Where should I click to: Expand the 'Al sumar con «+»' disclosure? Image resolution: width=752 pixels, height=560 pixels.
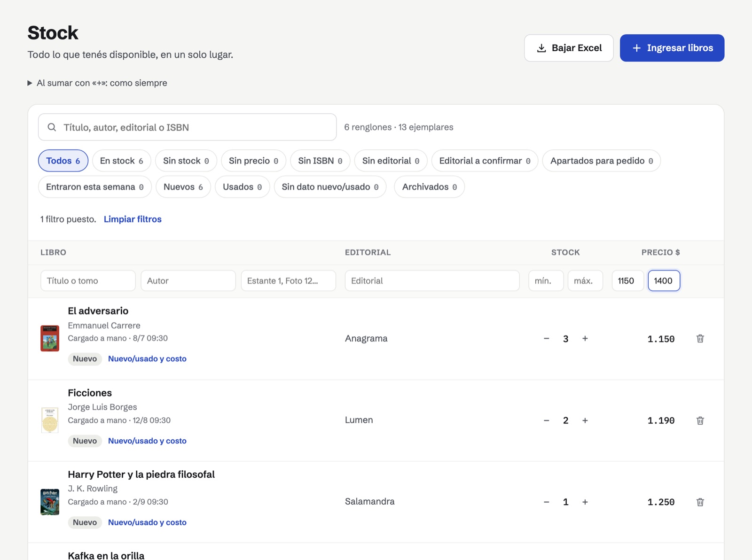97,83
